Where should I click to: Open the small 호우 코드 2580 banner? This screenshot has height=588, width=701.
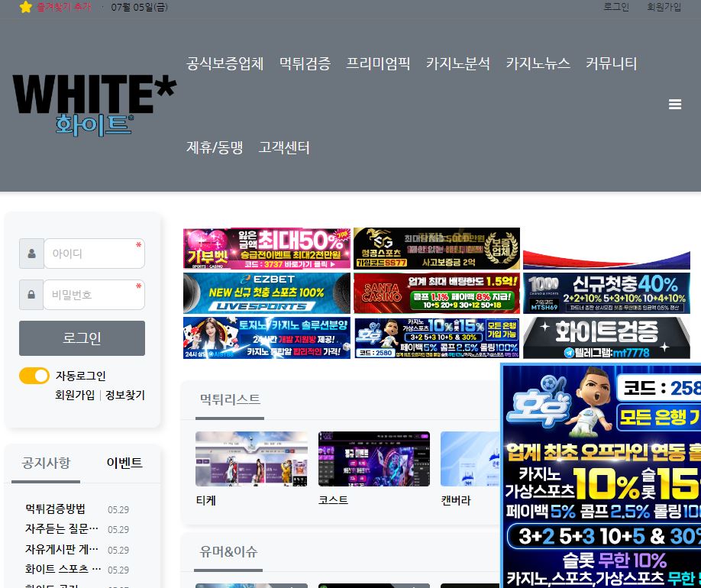pos(437,338)
